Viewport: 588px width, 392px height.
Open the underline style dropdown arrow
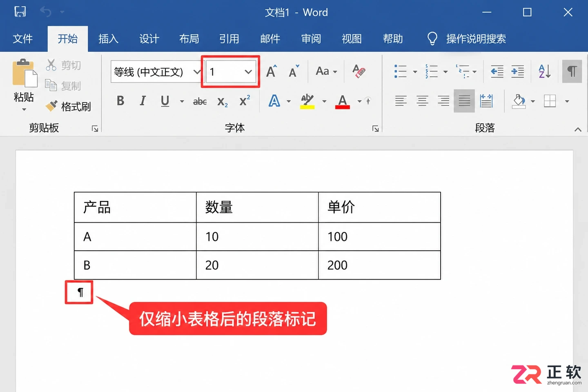point(182,101)
